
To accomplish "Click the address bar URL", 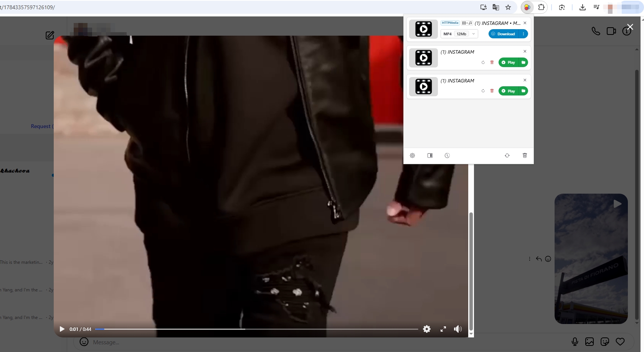I will tap(28, 7).
